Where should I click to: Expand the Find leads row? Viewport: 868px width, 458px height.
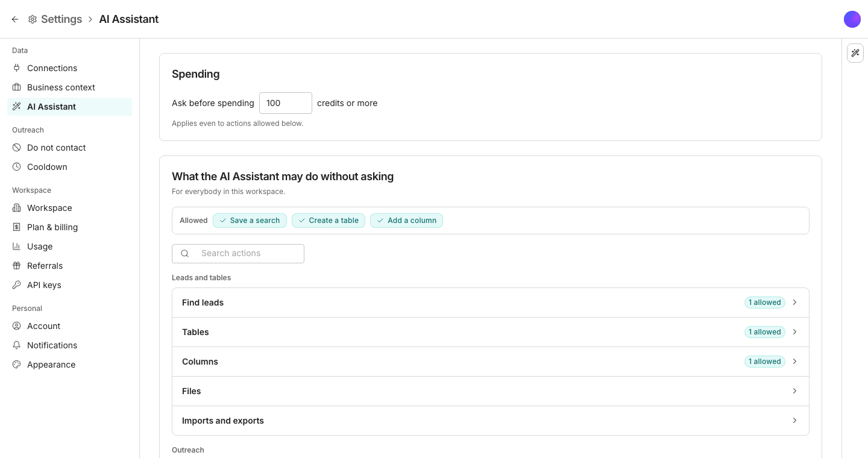tap(491, 303)
